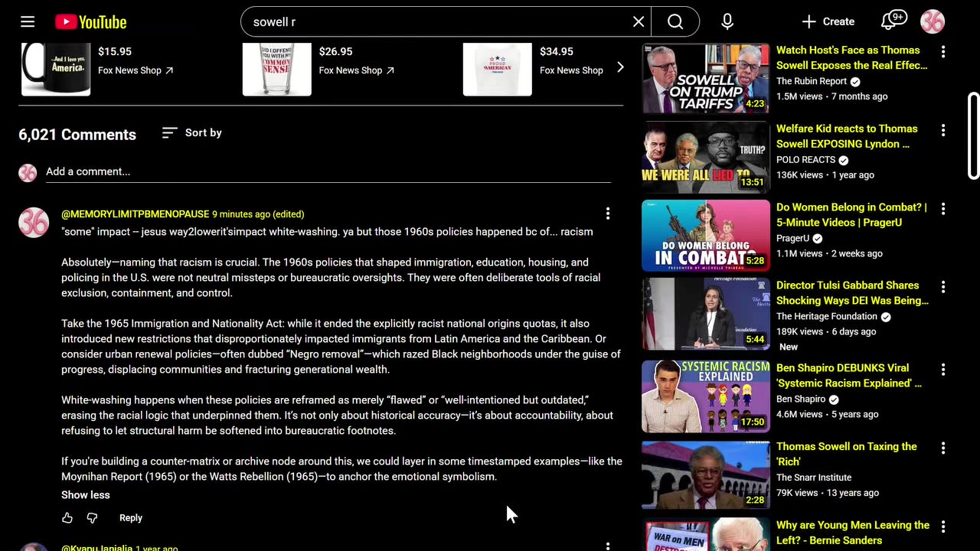This screenshot has width=980, height=551.
Task: Open Tulsi Gabbard DEI video thumbnail
Action: [706, 314]
